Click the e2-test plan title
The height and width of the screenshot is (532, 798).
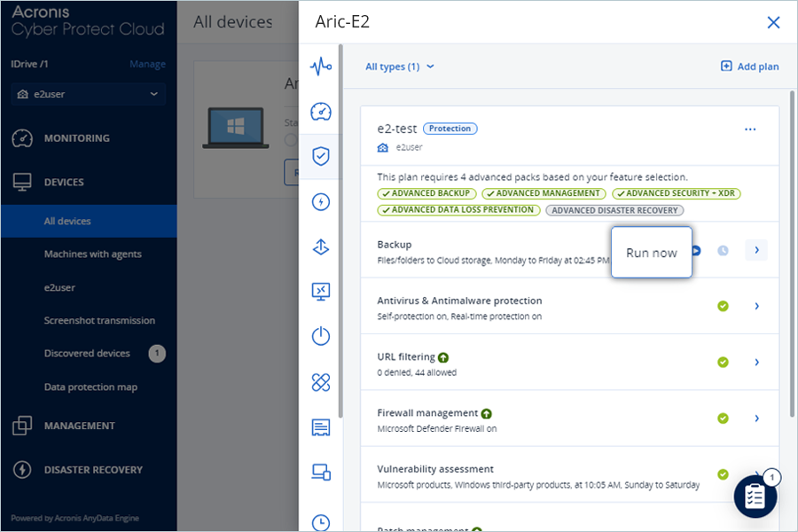(397, 129)
